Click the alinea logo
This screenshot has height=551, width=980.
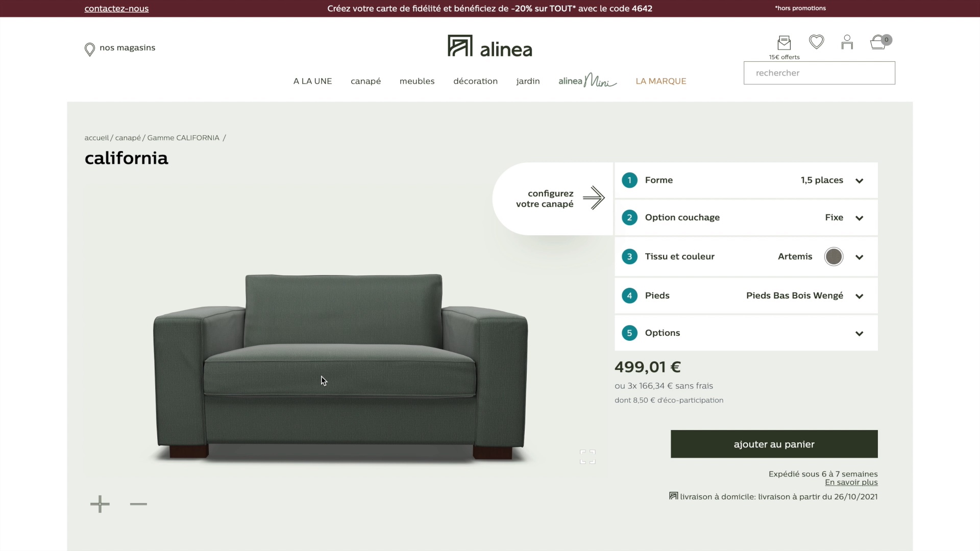489,46
